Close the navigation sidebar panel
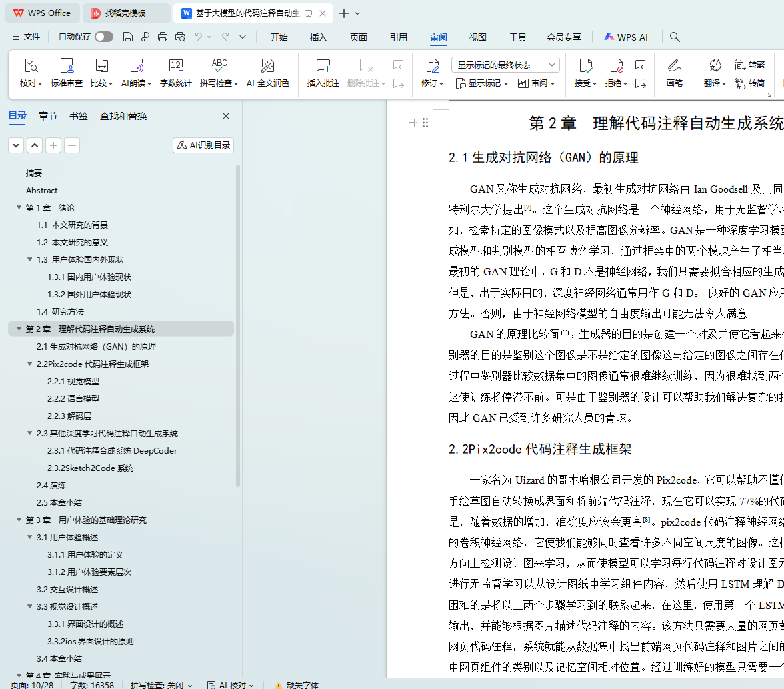This screenshot has height=689, width=784. pos(226,116)
